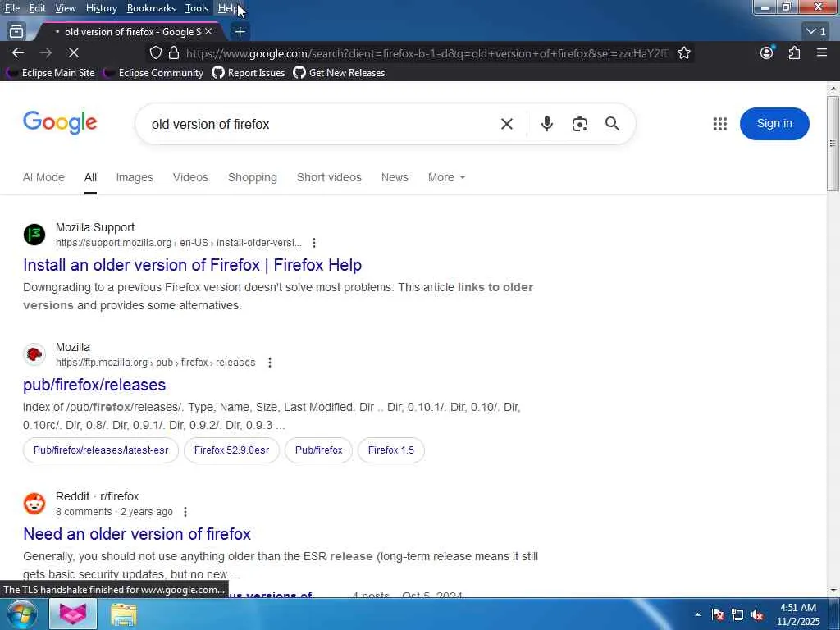
Task: Open the File menu
Action: tap(12, 8)
